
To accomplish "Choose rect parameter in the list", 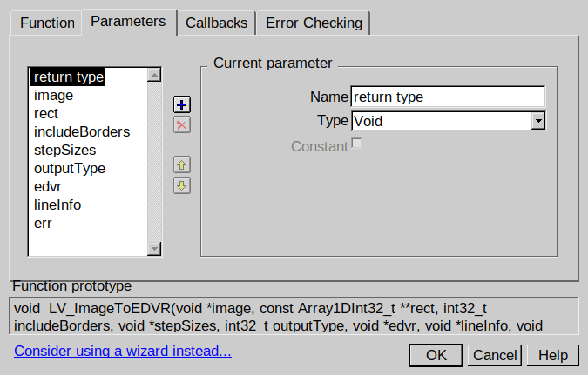I will [46, 113].
